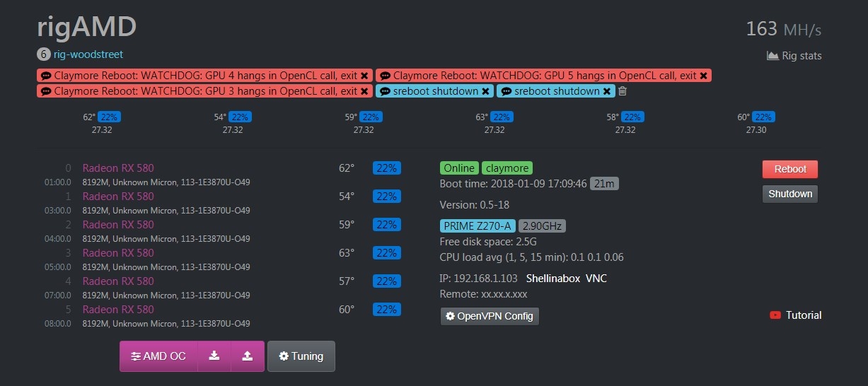Select the Radeon RX 580 at GPU 3

pos(118,253)
